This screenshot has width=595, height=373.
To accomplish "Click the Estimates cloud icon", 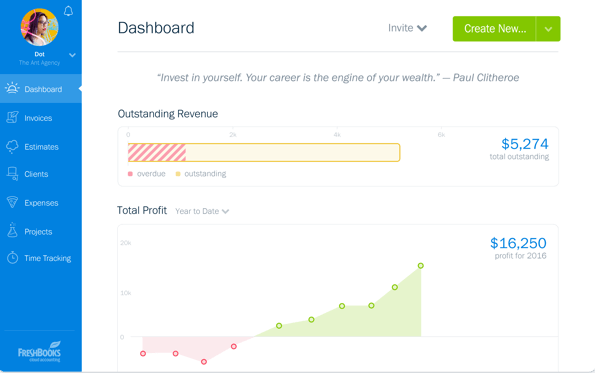I will [12, 146].
